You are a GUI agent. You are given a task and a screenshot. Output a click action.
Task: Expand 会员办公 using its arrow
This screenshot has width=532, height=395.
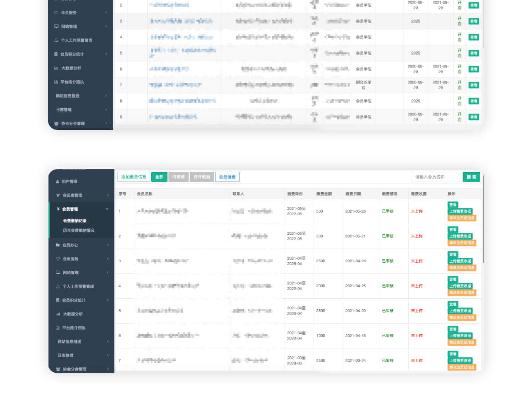click(x=108, y=245)
